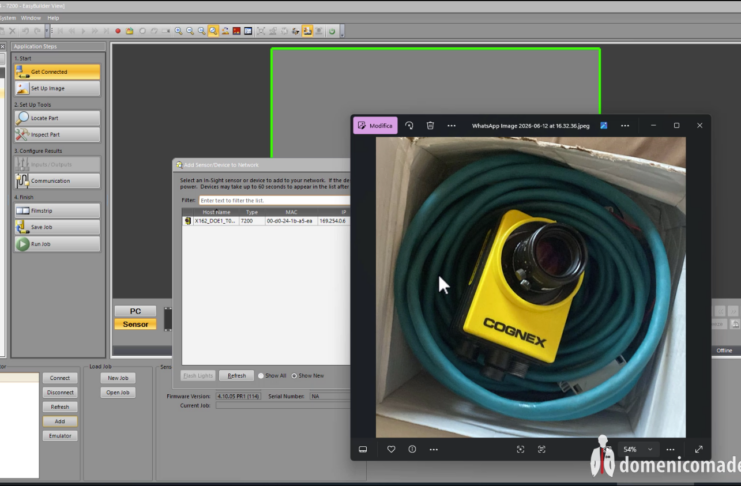The height and width of the screenshot is (486, 741).
Task: Click the first zoom magnifier icon in toolbar
Action: point(178,31)
